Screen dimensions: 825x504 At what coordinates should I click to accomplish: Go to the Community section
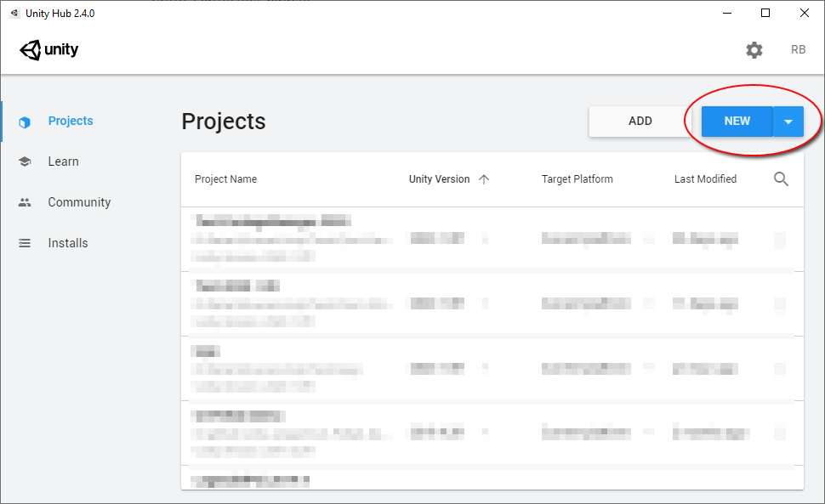(79, 202)
